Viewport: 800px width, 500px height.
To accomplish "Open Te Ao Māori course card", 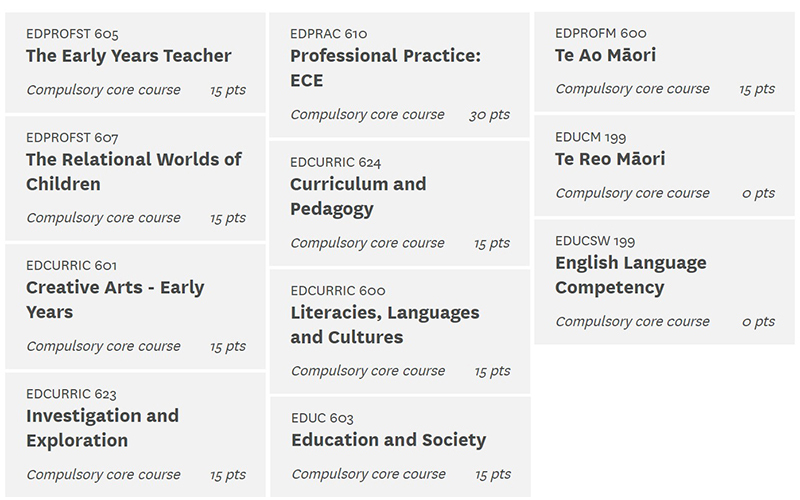I will (x=664, y=62).
